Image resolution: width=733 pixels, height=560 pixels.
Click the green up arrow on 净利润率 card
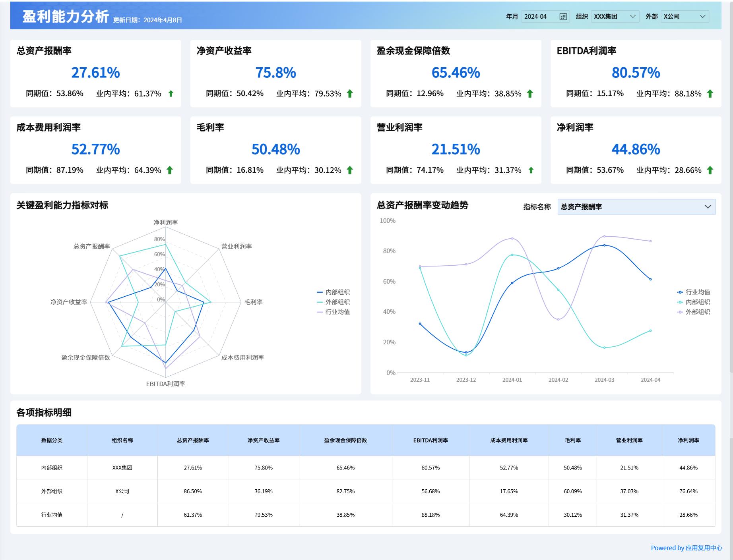coord(710,170)
